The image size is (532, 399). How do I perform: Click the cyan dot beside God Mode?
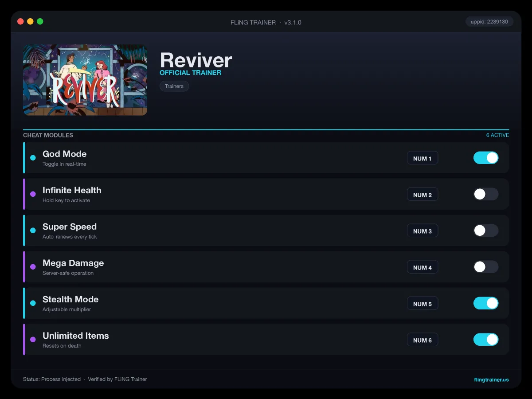coord(33,158)
